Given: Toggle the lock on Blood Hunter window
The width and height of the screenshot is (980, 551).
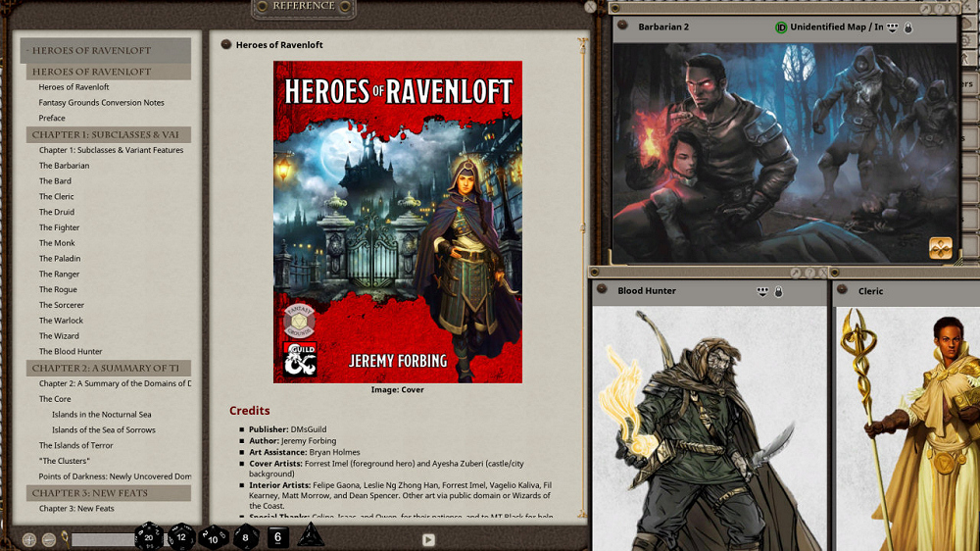Looking at the screenshot, I should [x=778, y=291].
